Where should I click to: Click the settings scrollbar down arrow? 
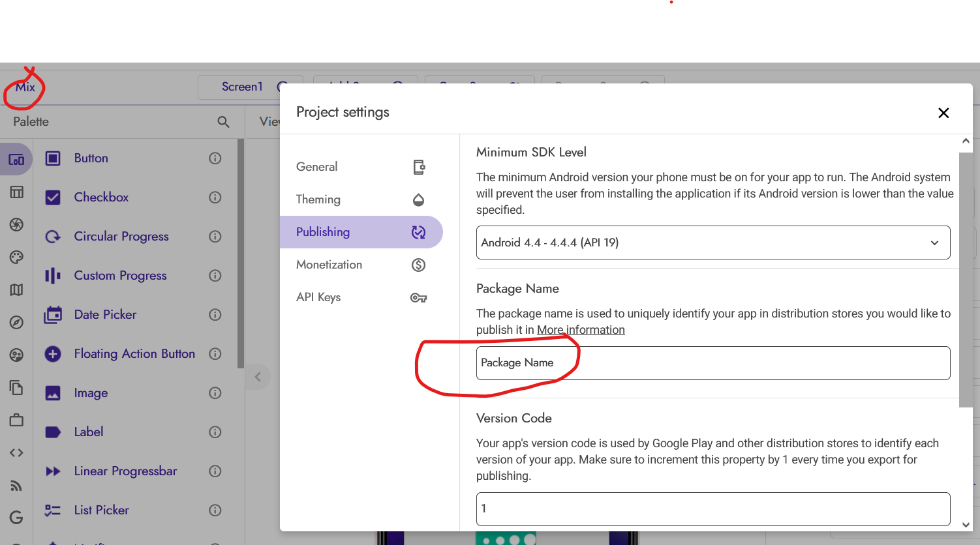966,524
